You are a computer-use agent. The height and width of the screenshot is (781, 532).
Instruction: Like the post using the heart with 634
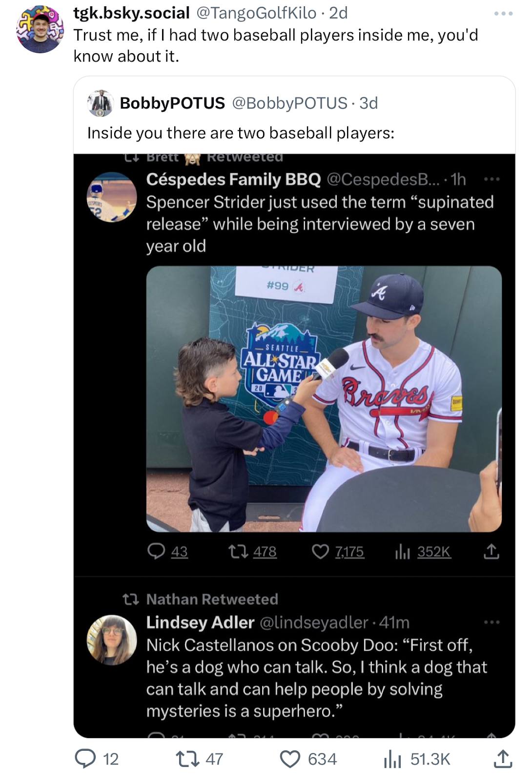click(x=290, y=759)
